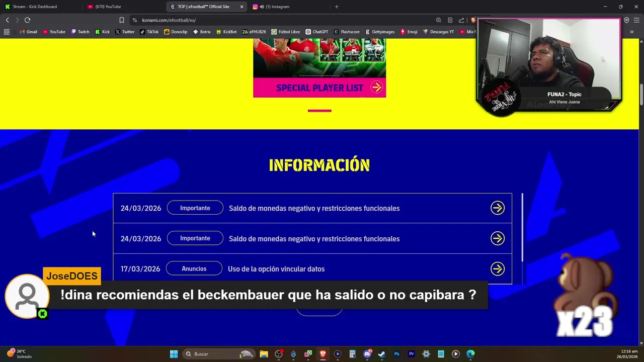Viewport: 644px width, 362px height.
Task: Bookmark this page icon in toolbar
Action: [121, 20]
